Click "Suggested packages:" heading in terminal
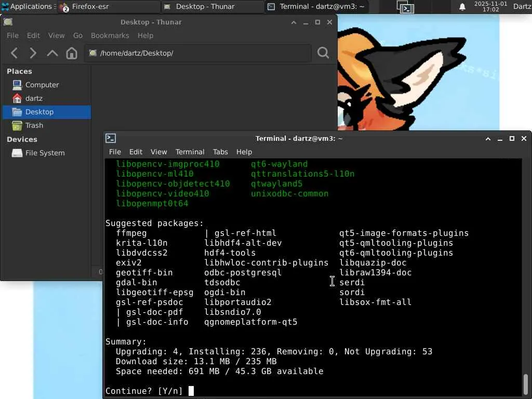 pyautogui.click(x=154, y=223)
